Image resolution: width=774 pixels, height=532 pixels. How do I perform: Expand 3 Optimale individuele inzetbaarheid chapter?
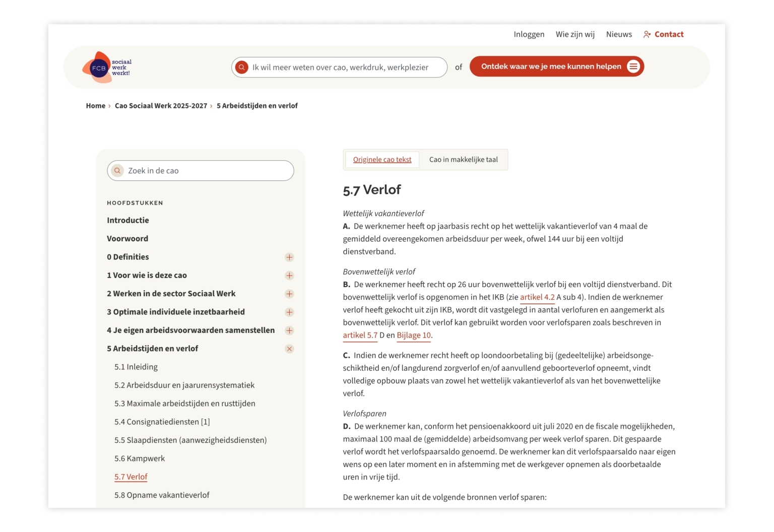(289, 312)
